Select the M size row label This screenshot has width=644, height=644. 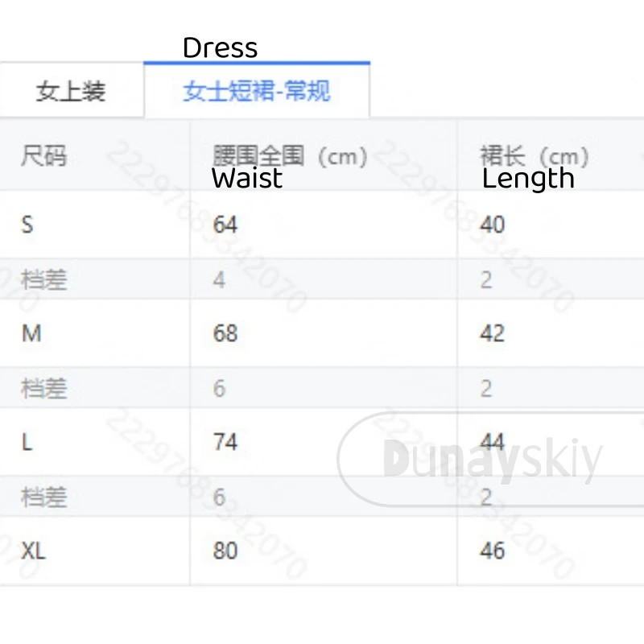(31, 333)
